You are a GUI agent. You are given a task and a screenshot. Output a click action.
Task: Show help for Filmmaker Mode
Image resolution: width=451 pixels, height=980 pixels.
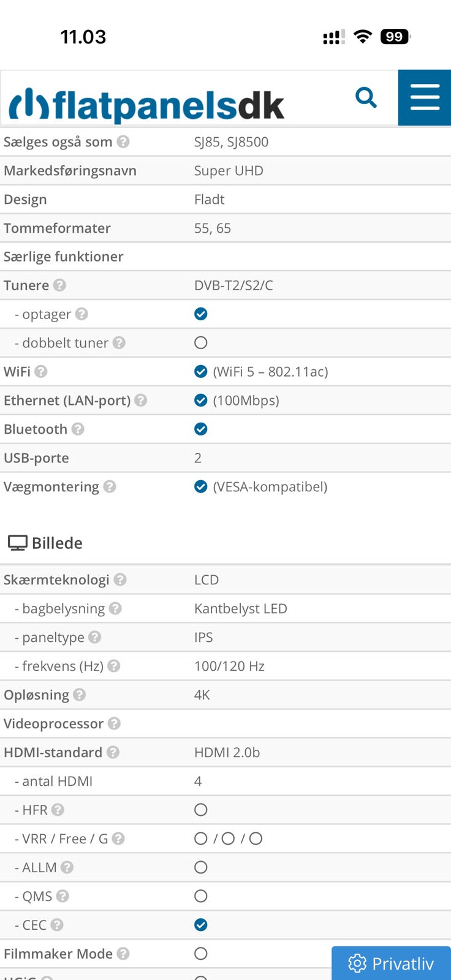point(123,954)
